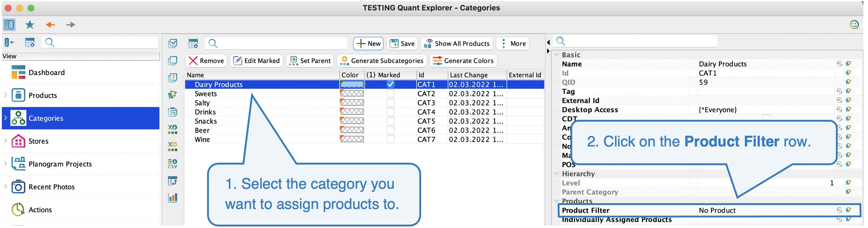Collapse the View navigation panel with arrow icon
The width and height of the screenshot is (868, 228).
pos(9,43)
